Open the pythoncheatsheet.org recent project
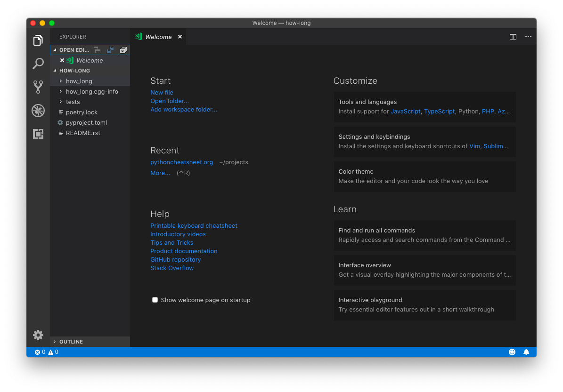 (181, 162)
